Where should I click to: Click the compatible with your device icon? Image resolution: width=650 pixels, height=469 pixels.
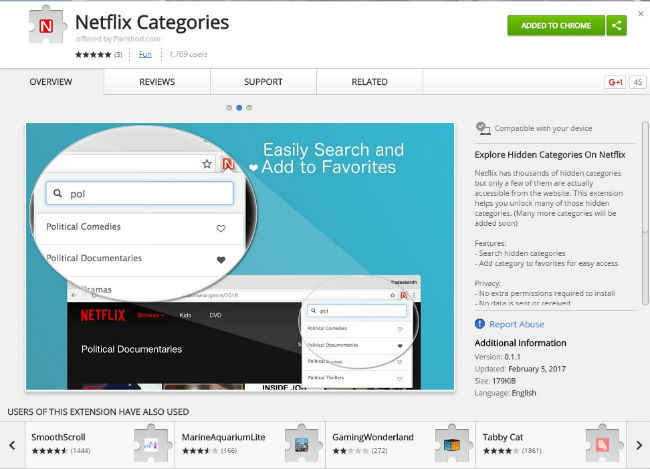point(483,129)
